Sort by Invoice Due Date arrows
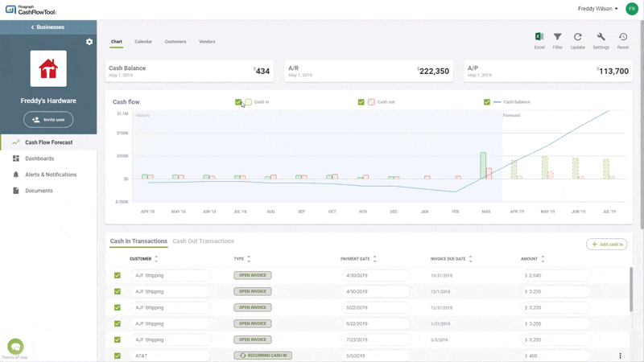Viewport: 644px width, 362px height. (471, 259)
